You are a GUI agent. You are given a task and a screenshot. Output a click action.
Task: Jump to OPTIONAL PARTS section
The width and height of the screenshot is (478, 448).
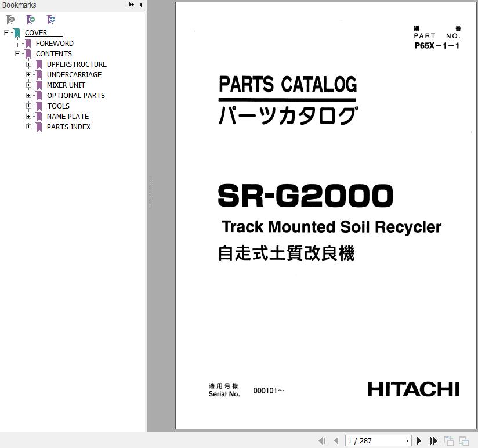(x=76, y=95)
